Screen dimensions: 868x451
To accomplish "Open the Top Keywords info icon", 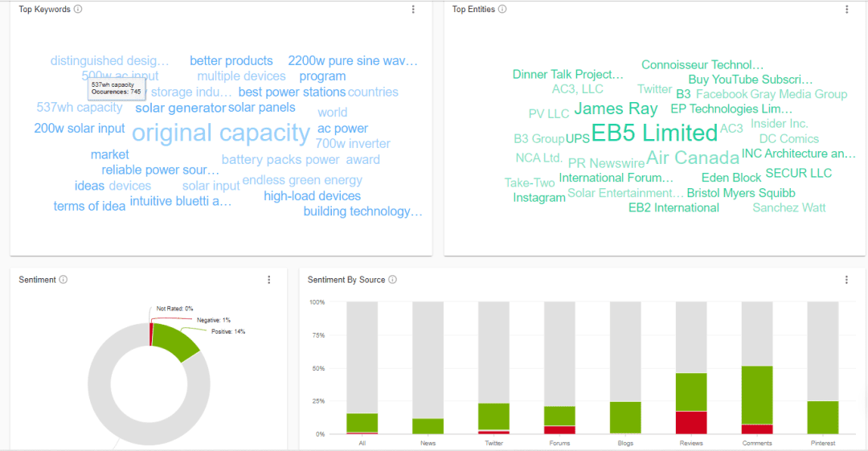I will pos(78,9).
